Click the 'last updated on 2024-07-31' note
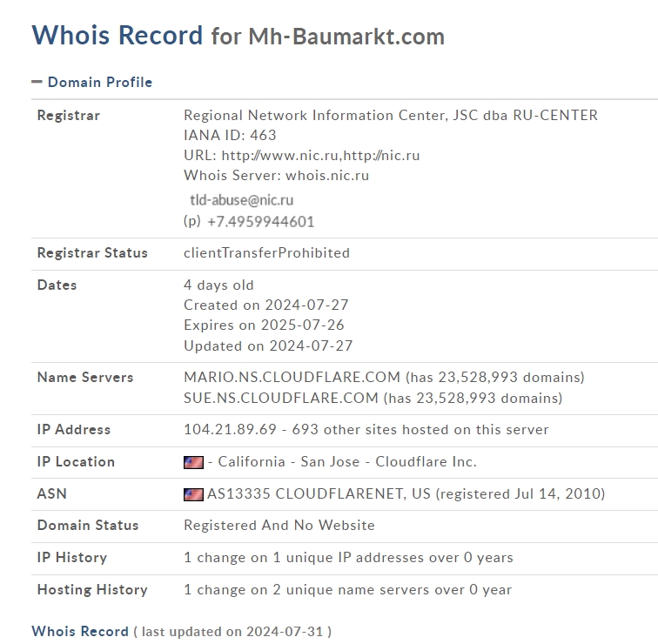Image resolution: width=658 pixels, height=644 pixels. (232, 632)
